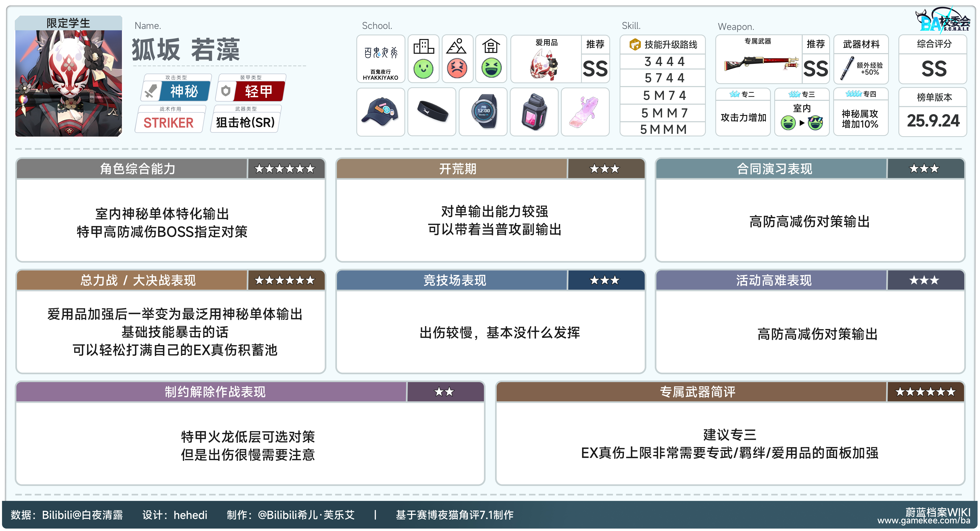Image resolution: width=980 pixels, height=531 pixels.
Task: Click the urban terrain green smiley face
Action: (x=423, y=69)
